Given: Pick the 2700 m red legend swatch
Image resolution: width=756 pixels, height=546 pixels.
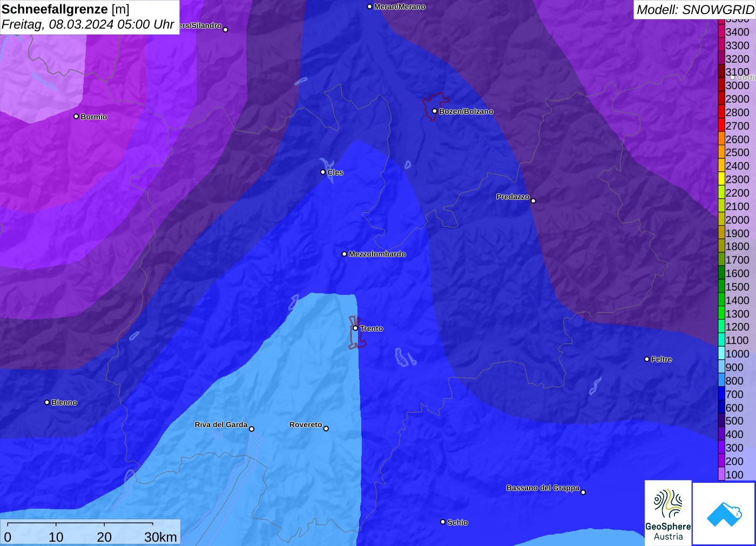Looking at the screenshot, I should pos(721,126).
